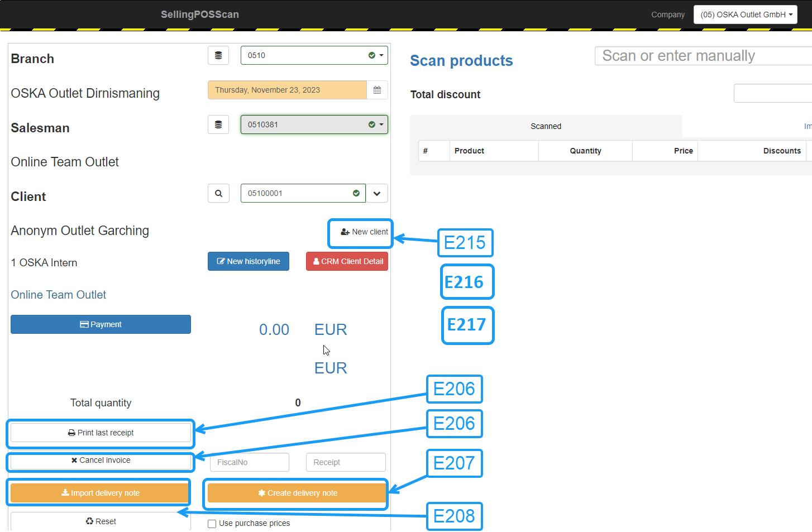812x532 pixels.
Task: Click the FiscalNo input field
Action: pyautogui.click(x=249, y=462)
